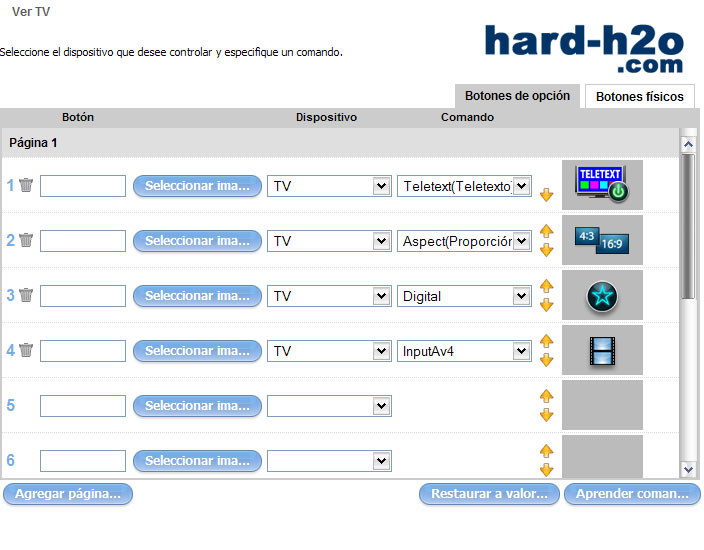The height and width of the screenshot is (550, 704).
Task: Delete button row 1 with trash icon
Action: click(x=26, y=185)
